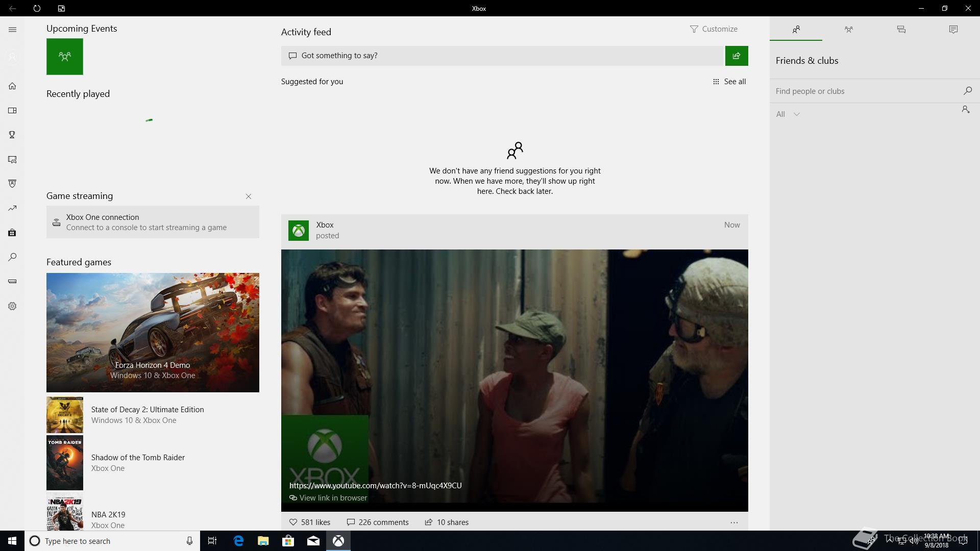The height and width of the screenshot is (551, 980).
Task: Click the Got something to say field
Action: point(503,56)
